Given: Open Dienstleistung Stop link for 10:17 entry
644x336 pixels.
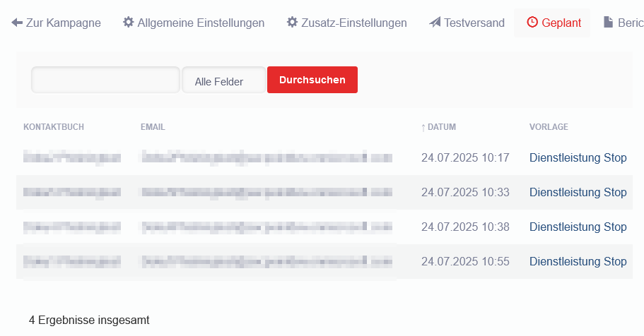Looking at the screenshot, I should click(578, 157).
